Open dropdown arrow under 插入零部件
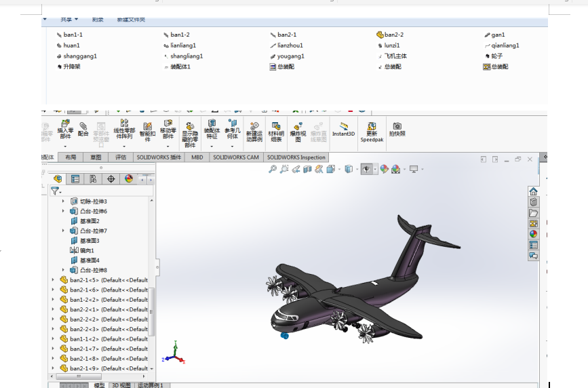The height and width of the screenshot is (388, 588). pos(65,147)
